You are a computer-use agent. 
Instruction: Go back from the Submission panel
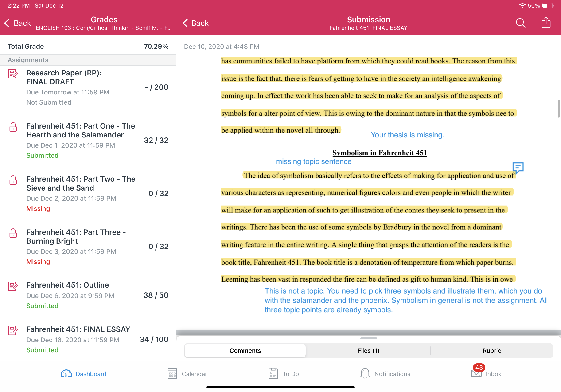[195, 23]
